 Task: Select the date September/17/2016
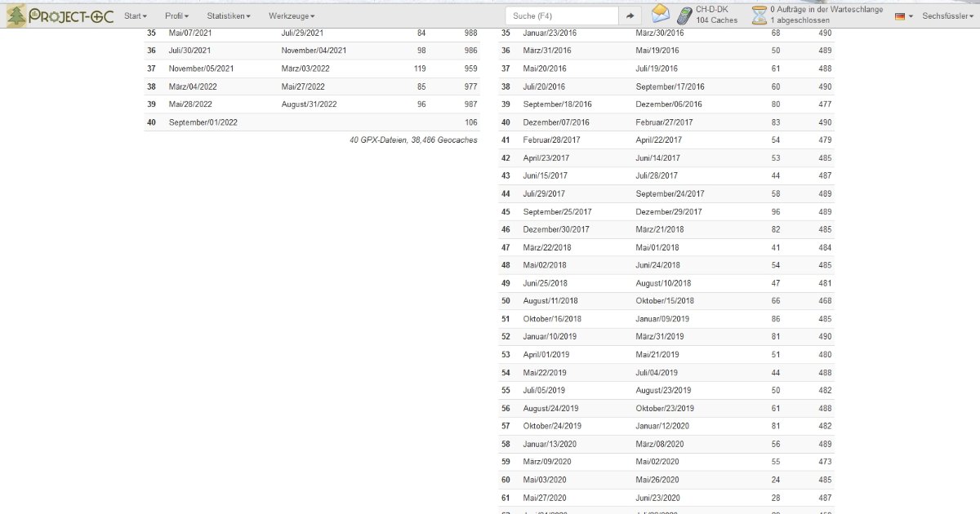click(x=670, y=86)
